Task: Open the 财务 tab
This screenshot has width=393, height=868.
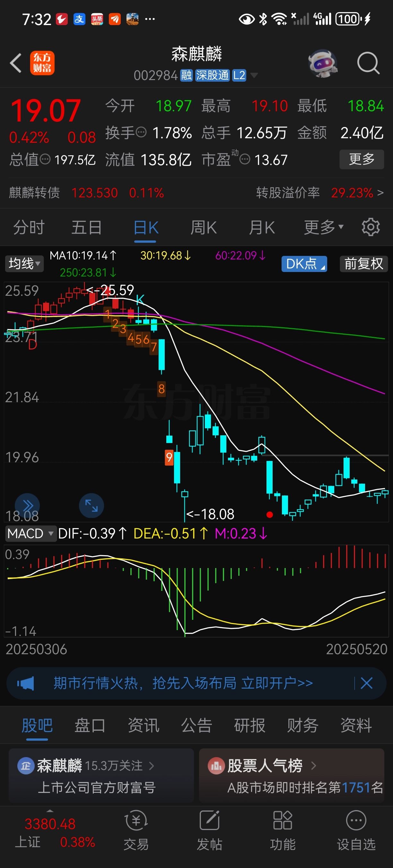Action: point(303,725)
